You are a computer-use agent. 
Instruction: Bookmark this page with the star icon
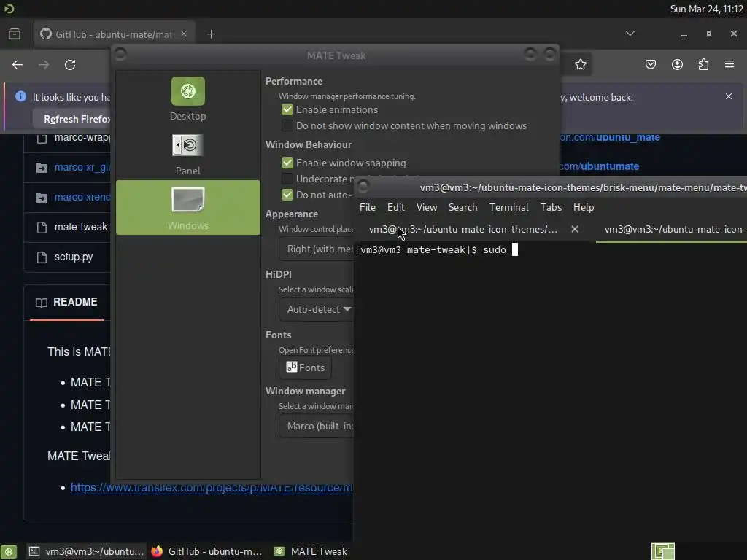tap(580, 65)
